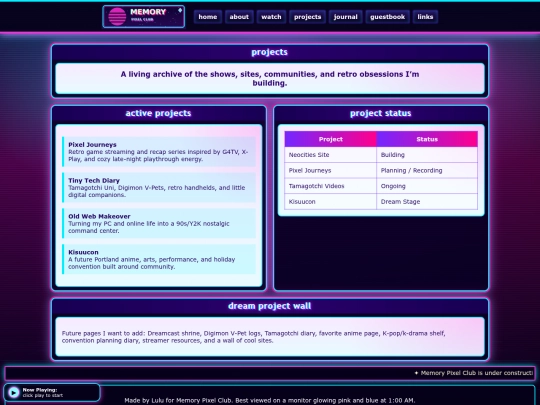
Task: Click the Future pages paragraph text
Action: pyautogui.click(x=253, y=337)
